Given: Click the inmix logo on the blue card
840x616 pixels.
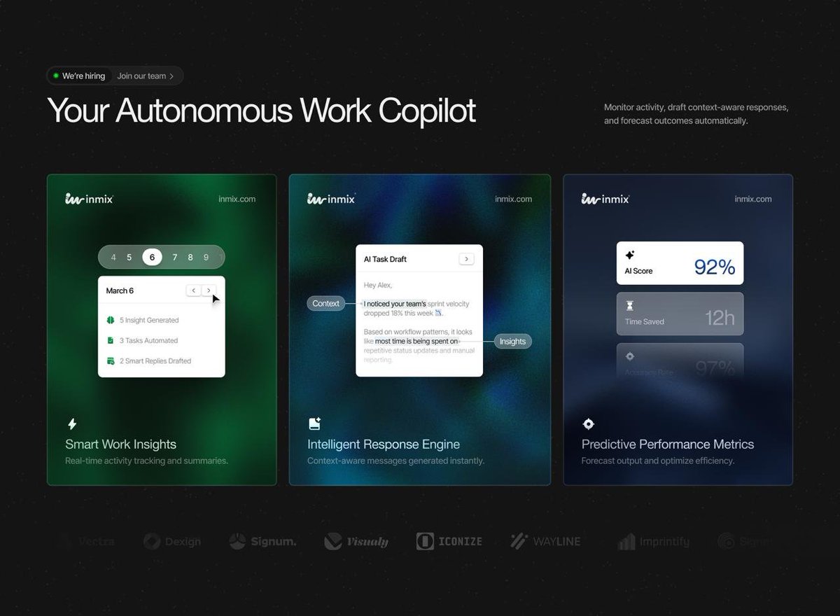Looking at the screenshot, I should tap(605, 199).
